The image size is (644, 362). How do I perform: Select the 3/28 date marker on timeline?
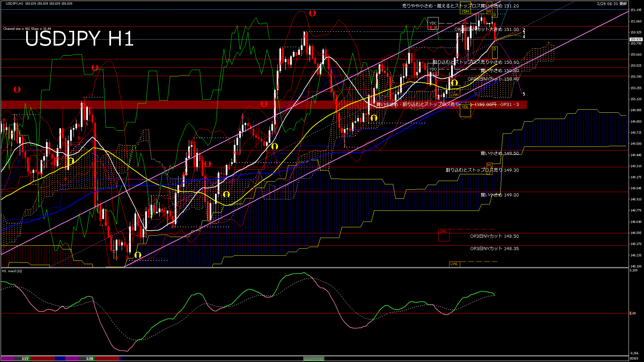click(x=90, y=359)
